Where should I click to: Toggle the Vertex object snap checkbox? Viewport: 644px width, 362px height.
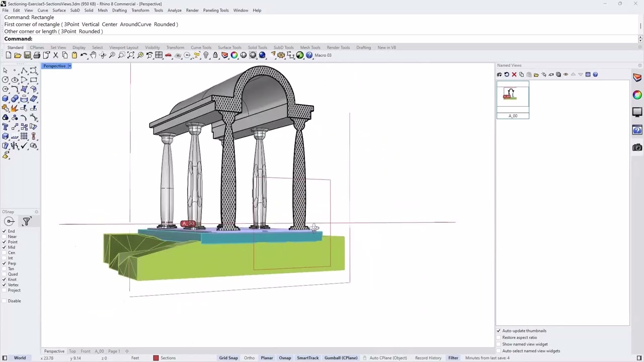(4, 285)
